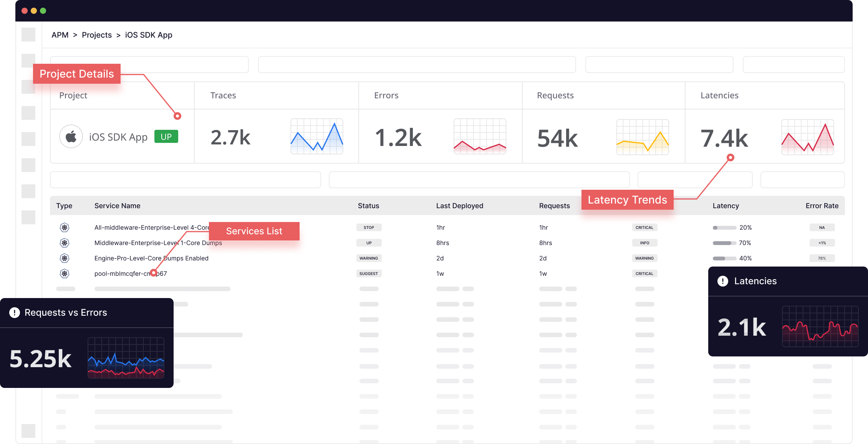The width and height of the screenshot is (868, 444).
Task: Open the Errors red sparkline chart
Action: pos(480,136)
